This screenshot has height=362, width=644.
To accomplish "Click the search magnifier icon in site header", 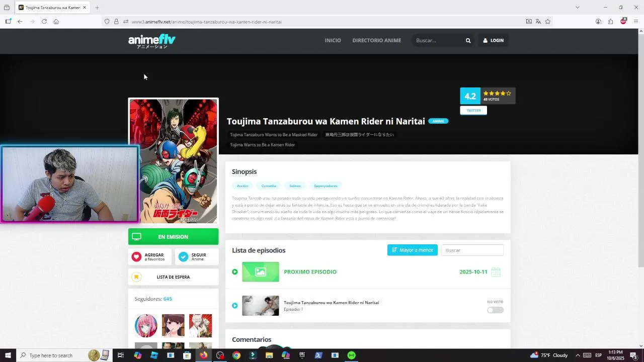I will point(468,40).
